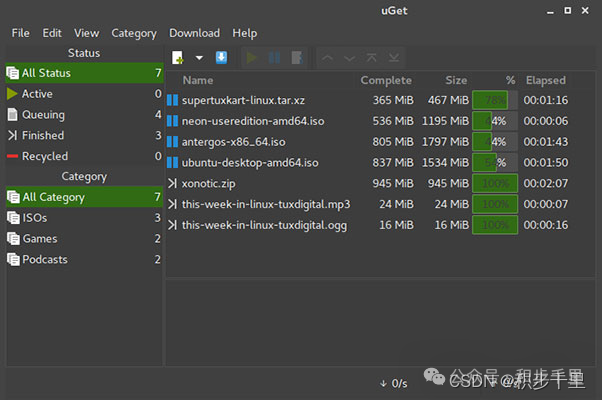Open the new download dropdown arrow
Image resolution: width=602 pixels, height=400 pixels.
(x=199, y=58)
